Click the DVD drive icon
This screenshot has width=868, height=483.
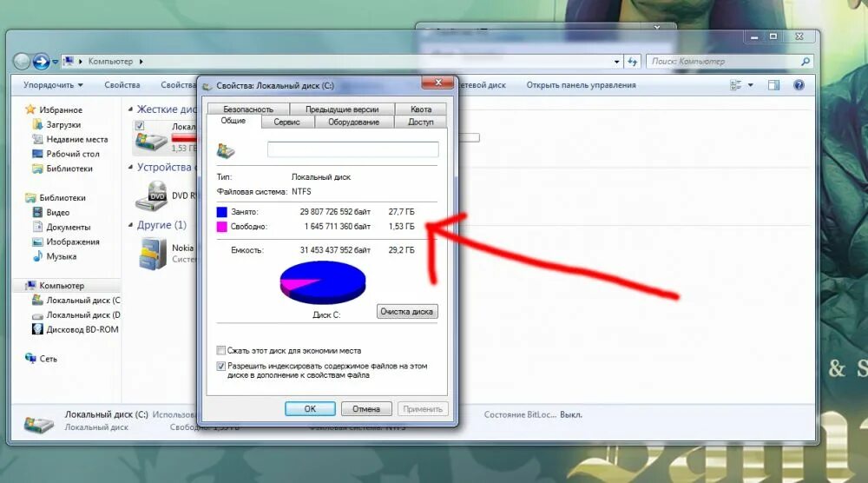(x=151, y=196)
